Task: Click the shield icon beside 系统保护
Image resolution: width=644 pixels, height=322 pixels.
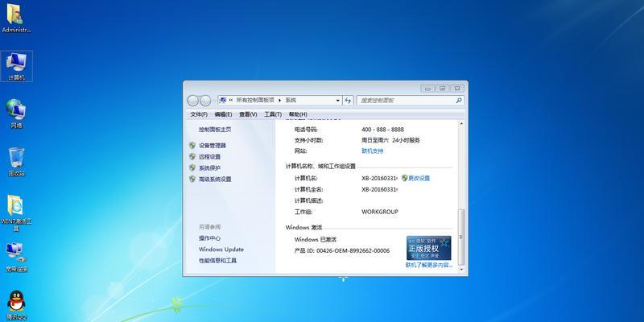Action: pos(192,167)
